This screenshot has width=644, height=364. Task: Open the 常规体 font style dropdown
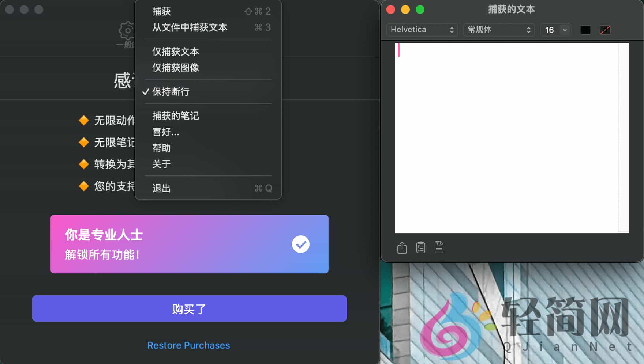(x=498, y=30)
